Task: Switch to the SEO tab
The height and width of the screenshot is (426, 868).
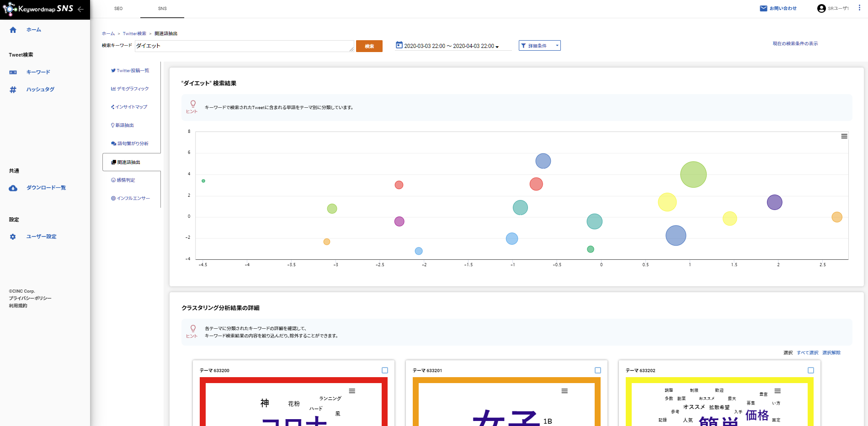Action: pyautogui.click(x=118, y=9)
